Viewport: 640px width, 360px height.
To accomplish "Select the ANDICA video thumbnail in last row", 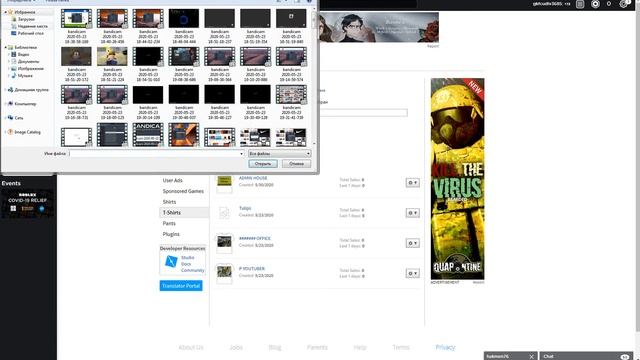I will click(148, 135).
